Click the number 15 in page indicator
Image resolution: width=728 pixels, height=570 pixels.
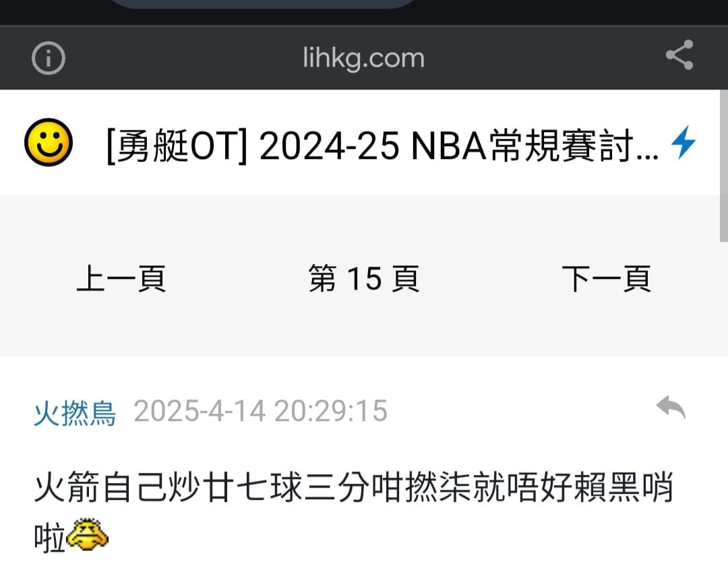pyautogui.click(x=365, y=278)
